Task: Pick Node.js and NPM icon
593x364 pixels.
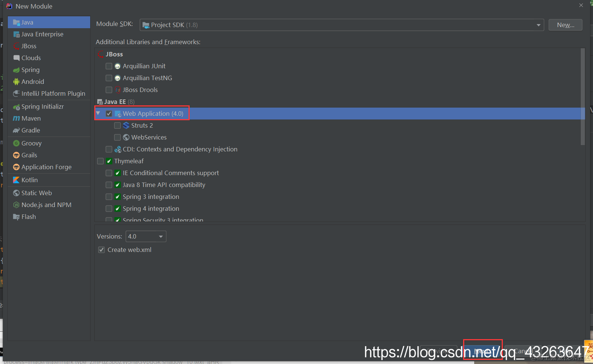Action: point(16,205)
